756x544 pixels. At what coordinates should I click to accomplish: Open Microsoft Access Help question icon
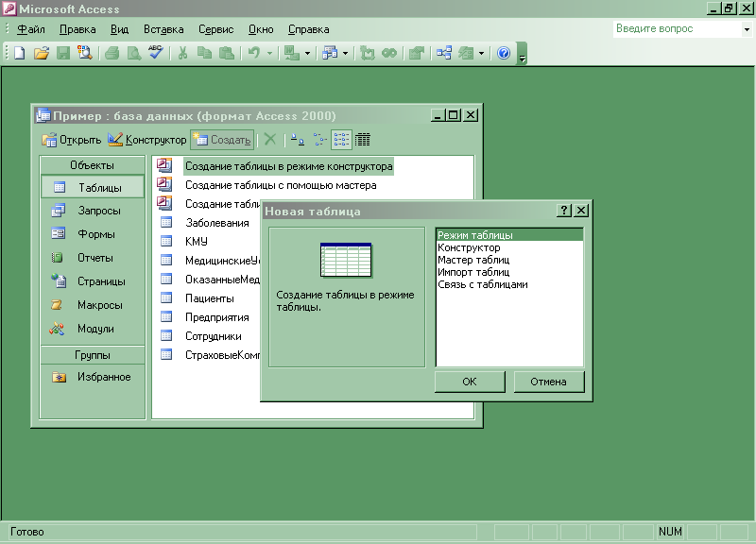click(x=504, y=53)
